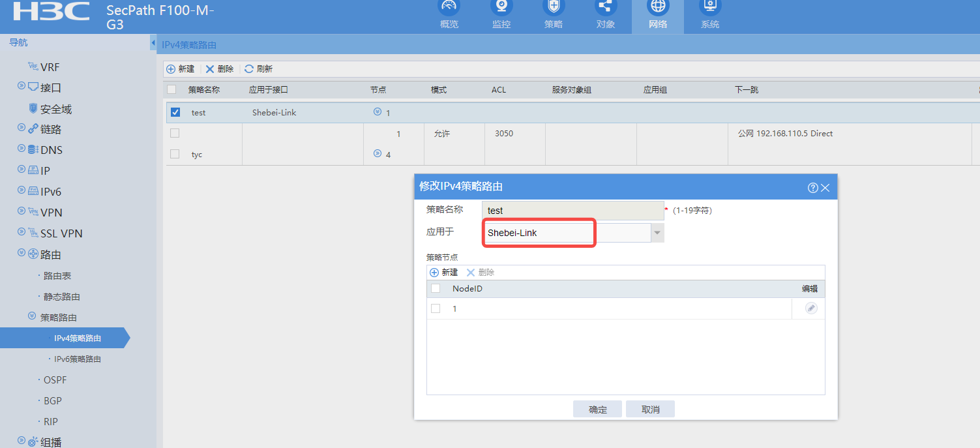Viewport: 980px width, 448px height.
Task: Click 新建 in the policy node toolbar
Action: pyautogui.click(x=444, y=273)
